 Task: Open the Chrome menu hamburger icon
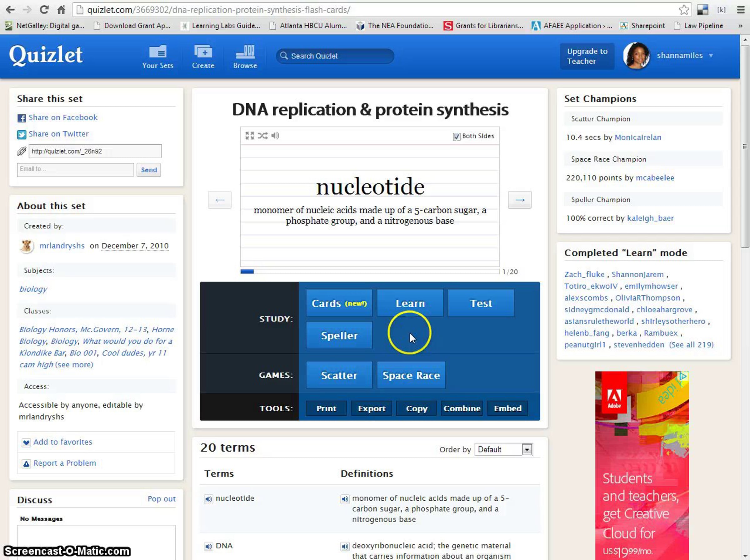741,10
